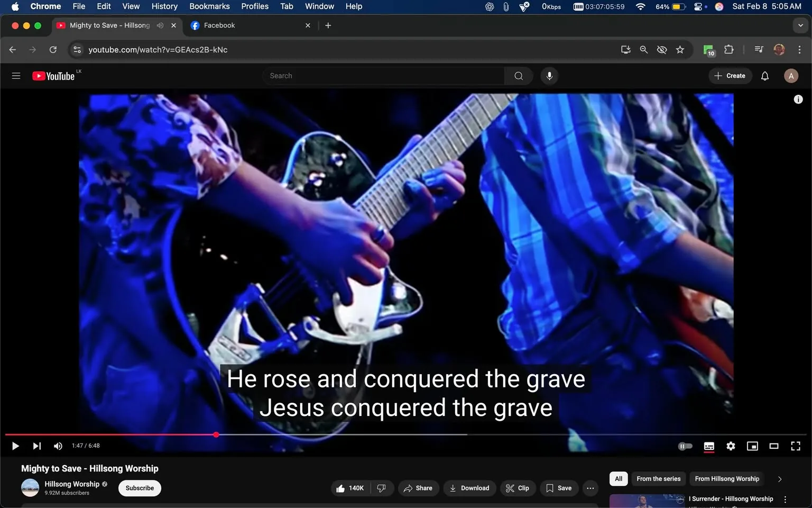Open YouTube notifications bell
The height and width of the screenshot is (508, 812).
pyautogui.click(x=764, y=76)
